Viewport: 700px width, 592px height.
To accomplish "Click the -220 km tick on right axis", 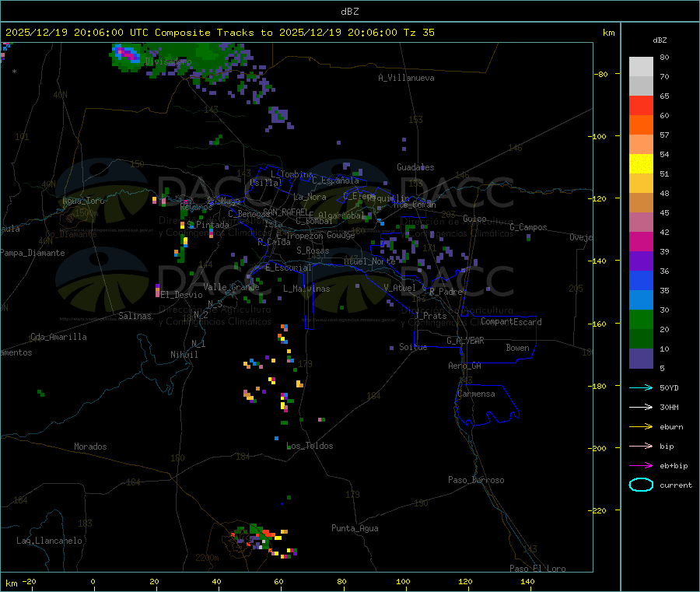I will [x=599, y=511].
